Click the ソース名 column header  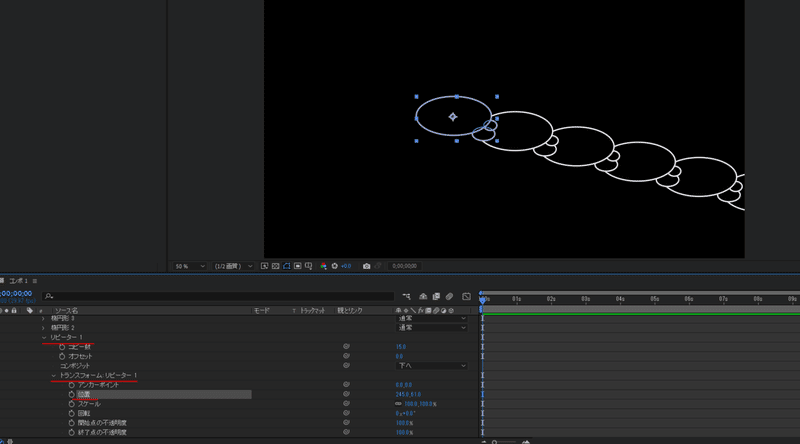[66, 310]
